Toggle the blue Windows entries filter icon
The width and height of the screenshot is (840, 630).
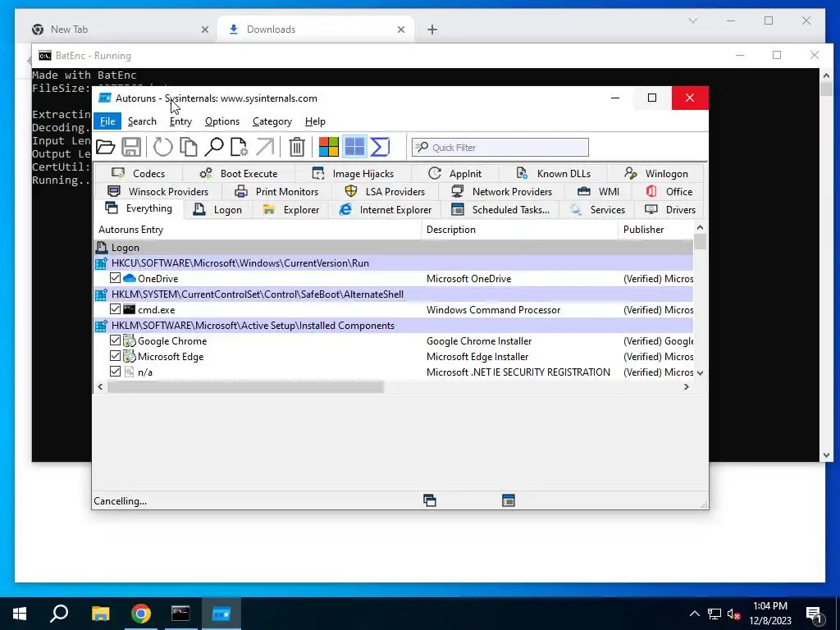click(354, 147)
